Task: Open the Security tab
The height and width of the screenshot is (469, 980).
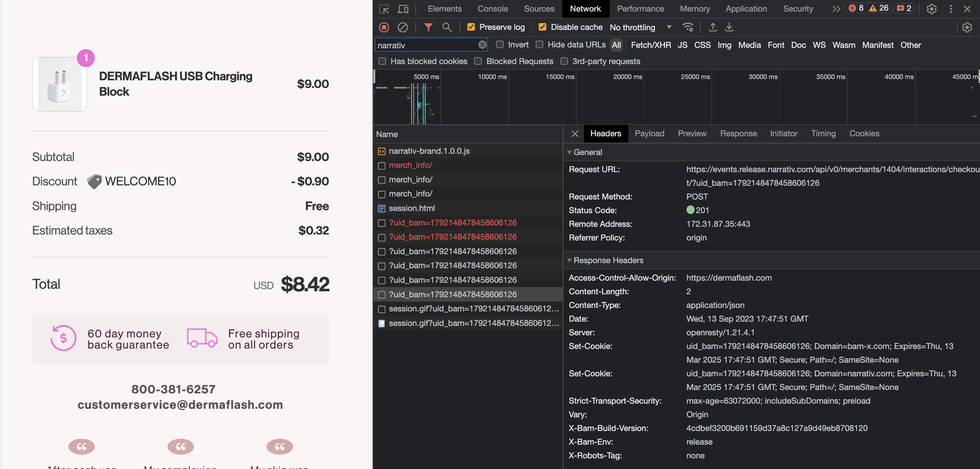Action: click(798, 9)
